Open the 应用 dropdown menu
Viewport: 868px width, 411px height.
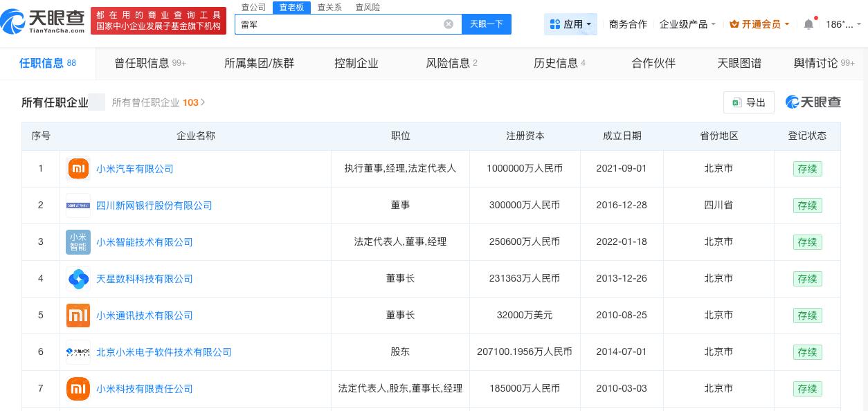[570, 24]
